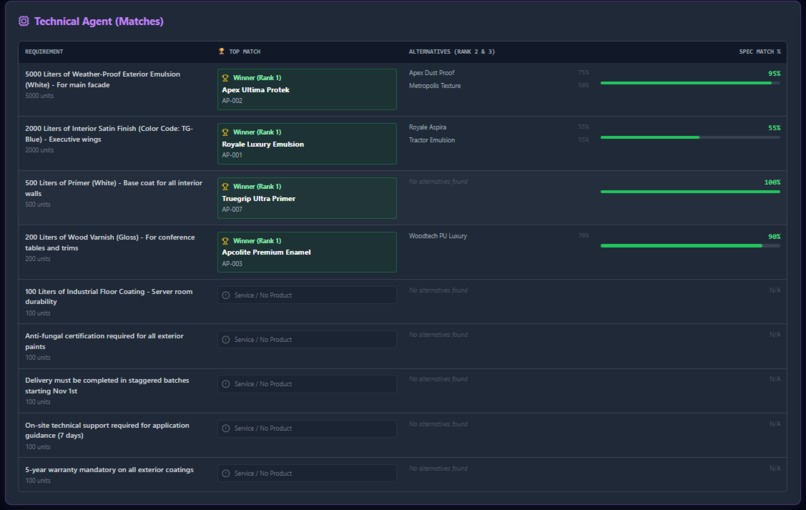Click the Technical Agent (Matches) heading
The image size is (806, 510).
(x=99, y=21)
